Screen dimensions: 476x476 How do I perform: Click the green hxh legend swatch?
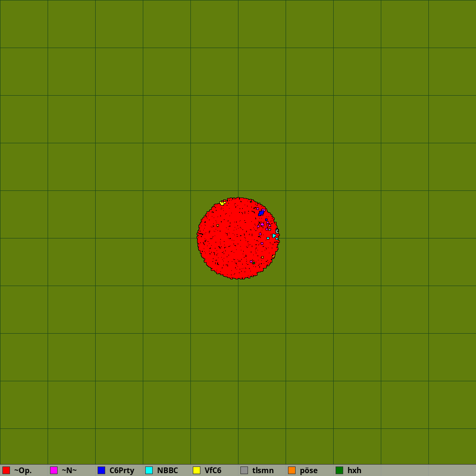pyautogui.click(x=339, y=470)
